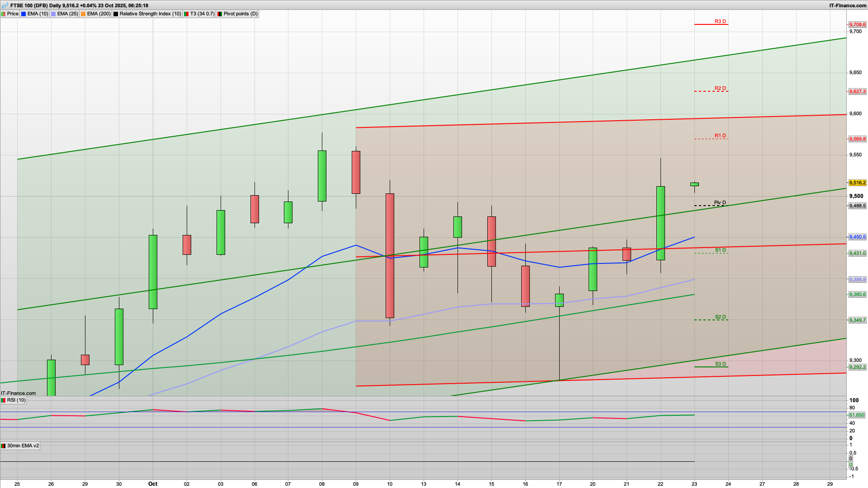This screenshot has width=868, height=488.
Task: Click the Pivot points (D) legend icon
Action: tap(220, 14)
